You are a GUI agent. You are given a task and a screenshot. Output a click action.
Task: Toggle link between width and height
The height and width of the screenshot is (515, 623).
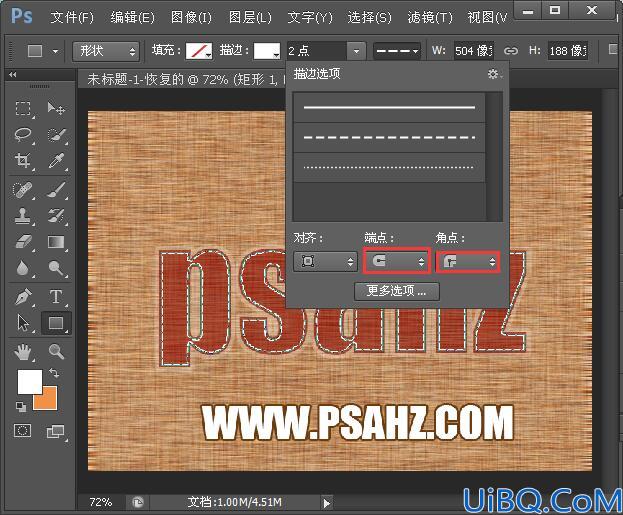point(511,51)
